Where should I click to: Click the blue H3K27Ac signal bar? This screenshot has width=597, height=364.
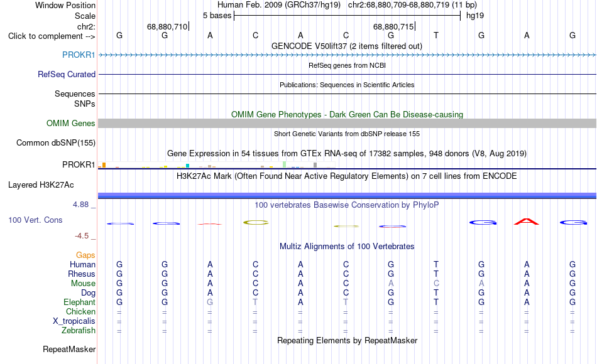tap(347, 196)
